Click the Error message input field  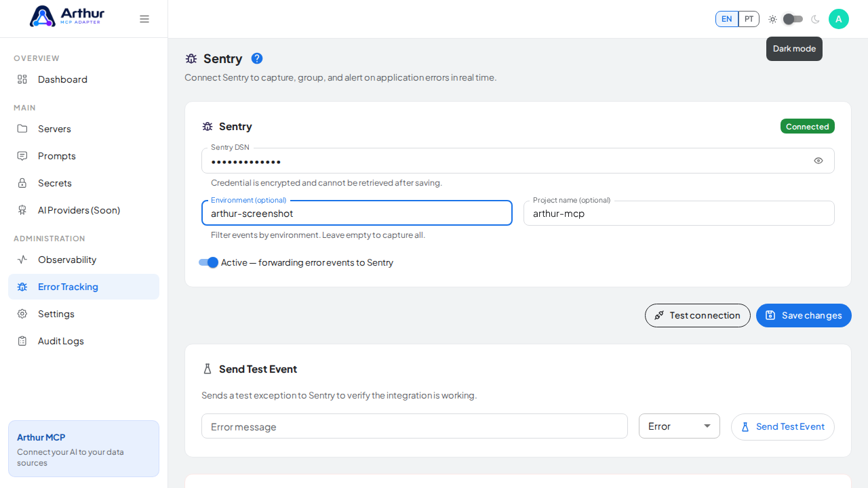click(414, 426)
